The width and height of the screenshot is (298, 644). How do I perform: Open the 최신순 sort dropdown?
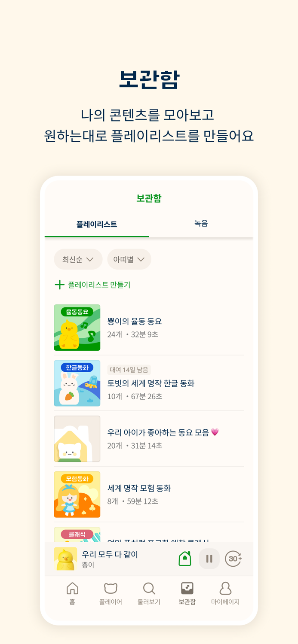pos(78,259)
